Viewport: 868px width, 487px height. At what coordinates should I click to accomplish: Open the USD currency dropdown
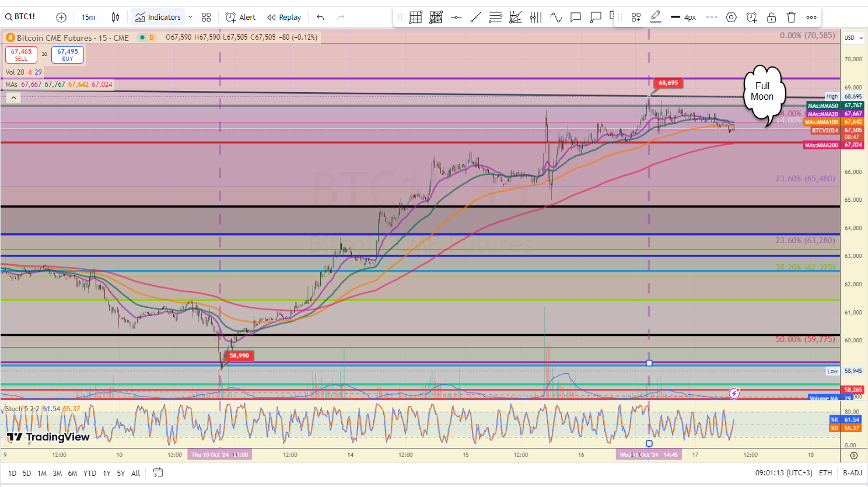853,37
